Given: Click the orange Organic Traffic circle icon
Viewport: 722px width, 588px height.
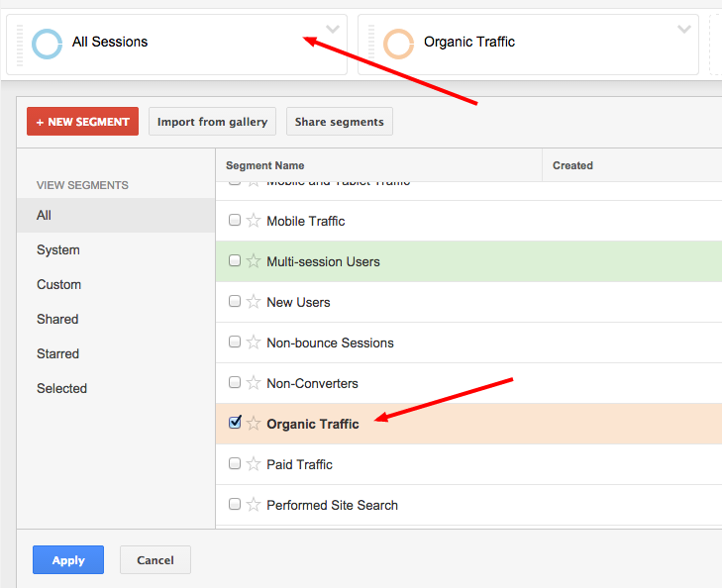Looking at the screenshot, I should [398, 45].
